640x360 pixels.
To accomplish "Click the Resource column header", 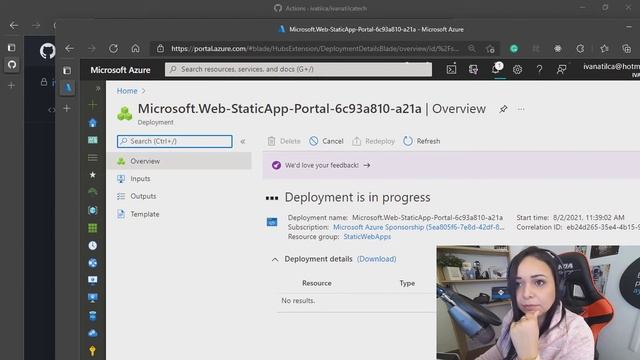I will coord(317,283).
